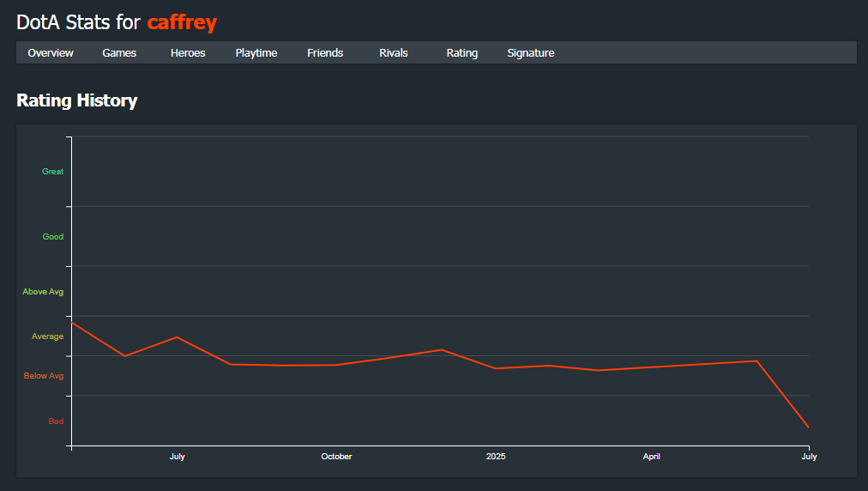Open the Overview tab
The image size is (868, 491).
click(51, 52)
